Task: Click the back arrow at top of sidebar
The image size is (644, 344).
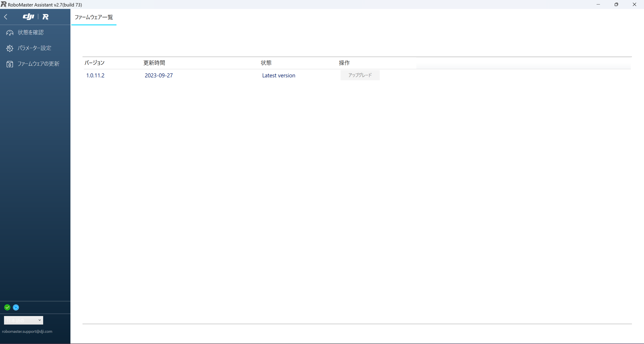Action: [6, 17]
